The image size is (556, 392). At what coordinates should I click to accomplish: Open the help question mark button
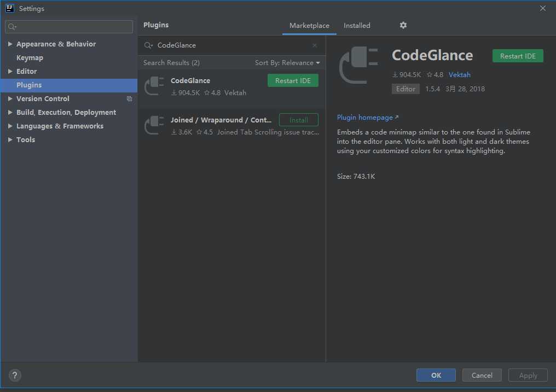(x=15, y=376)
